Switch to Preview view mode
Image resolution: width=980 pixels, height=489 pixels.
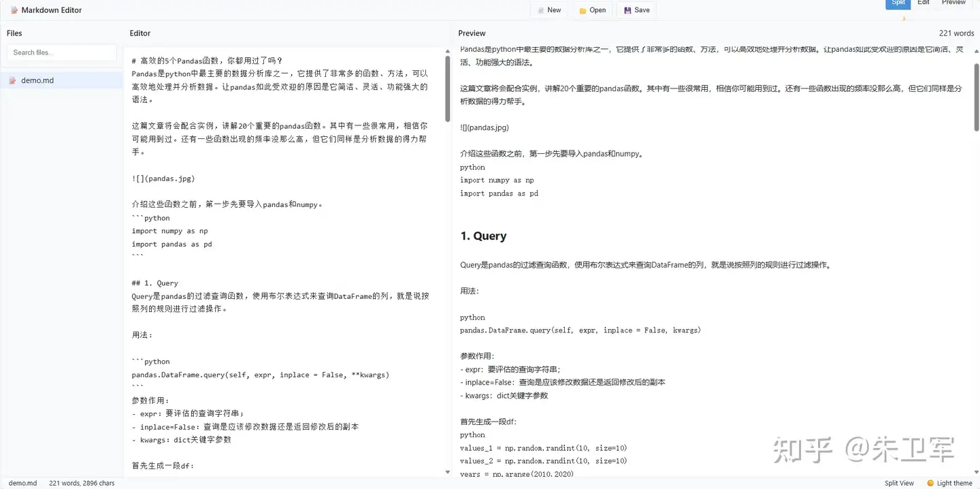(x=953, y=3)
